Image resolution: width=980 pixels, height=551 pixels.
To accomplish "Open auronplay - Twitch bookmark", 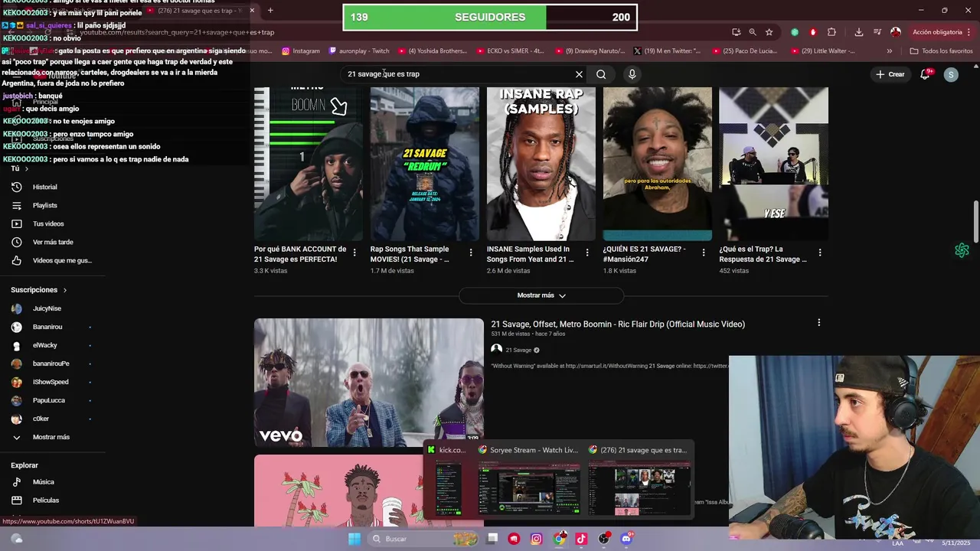I will [359, 51].
